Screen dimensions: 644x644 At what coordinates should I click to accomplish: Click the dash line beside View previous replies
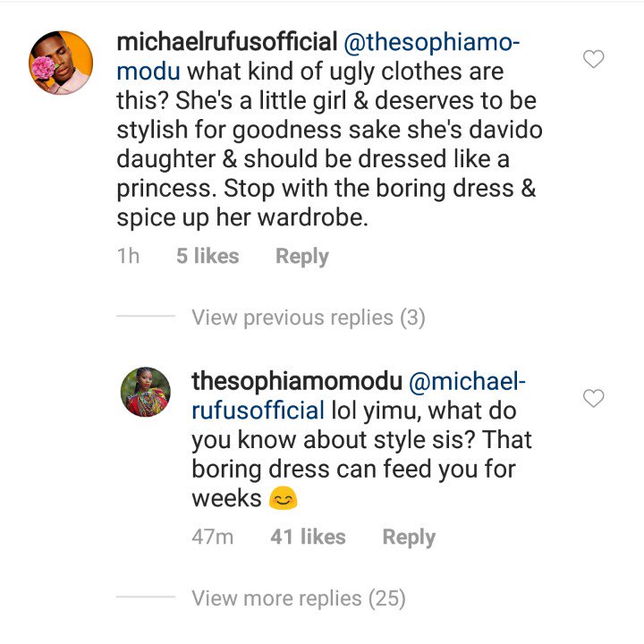[146, 318]
